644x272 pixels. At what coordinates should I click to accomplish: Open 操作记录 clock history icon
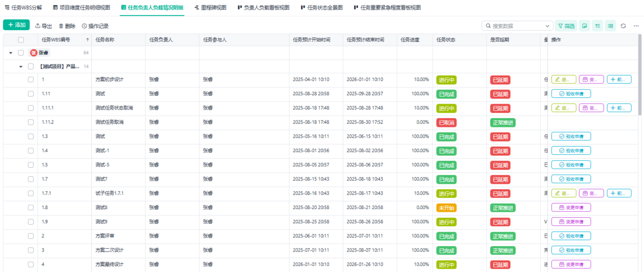(84, 26)
